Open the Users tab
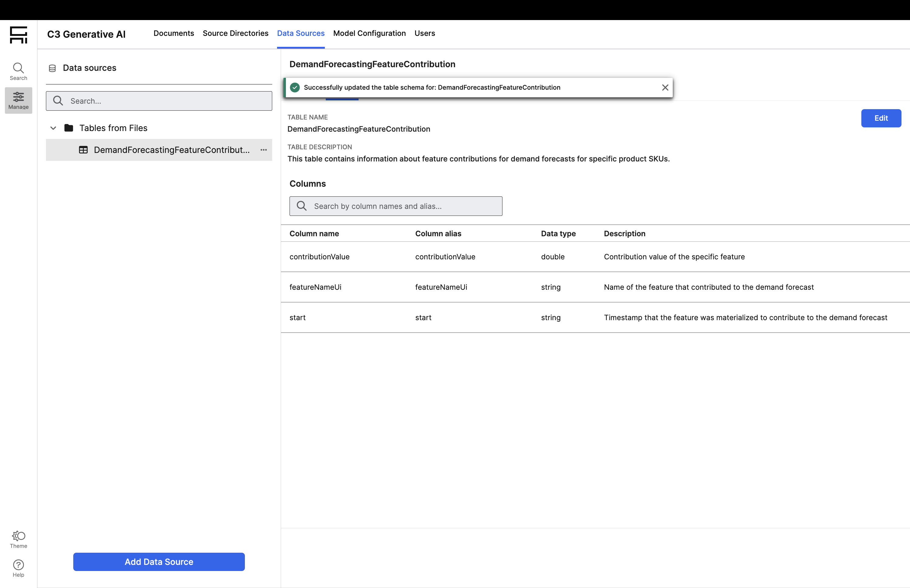This screenshot has height=588, width=910. tap(425, 33)
